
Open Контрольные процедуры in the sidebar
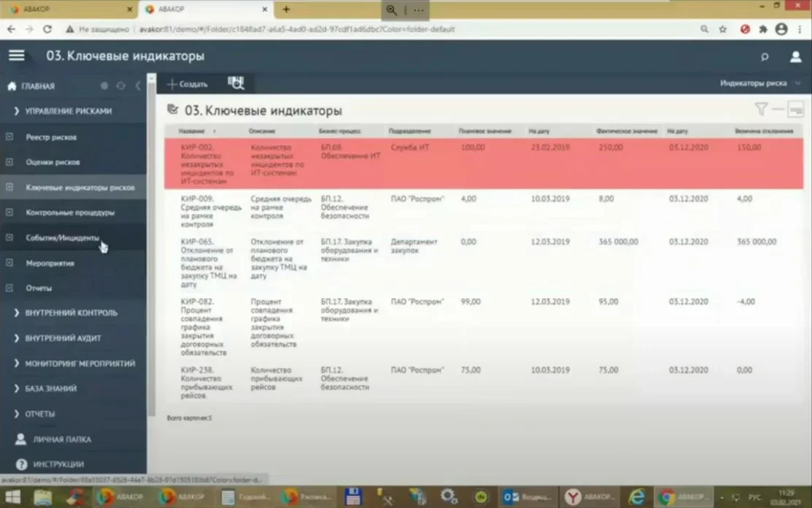click(x=70, y=212)
